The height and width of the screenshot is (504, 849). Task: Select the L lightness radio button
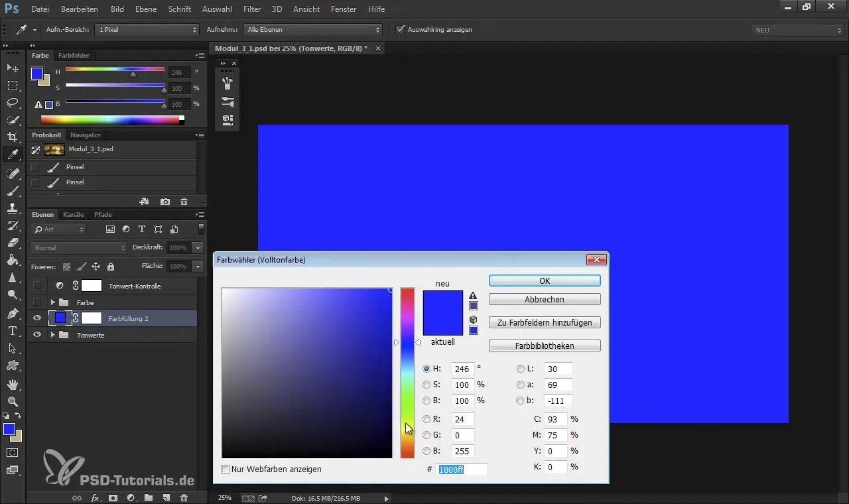(521, 369)
